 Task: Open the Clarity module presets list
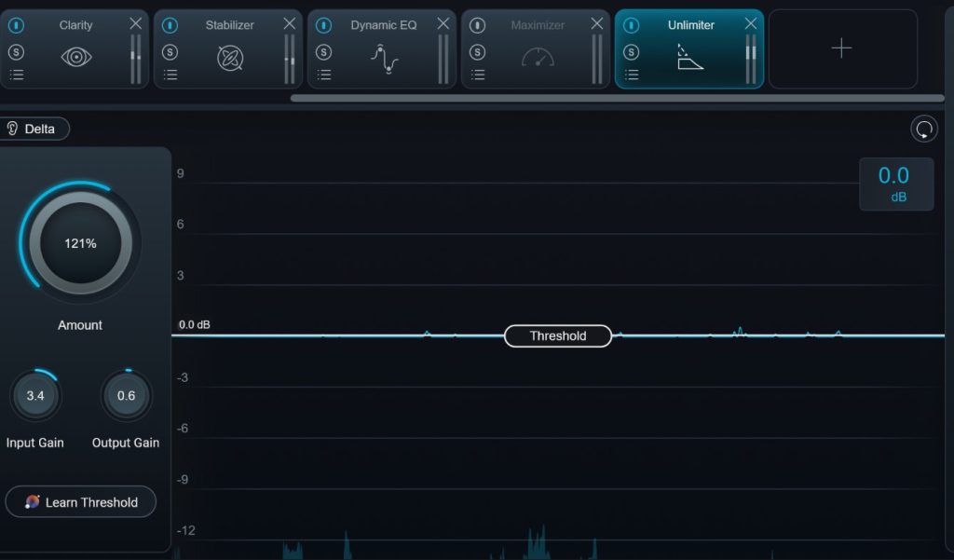[x=16, y=75]
